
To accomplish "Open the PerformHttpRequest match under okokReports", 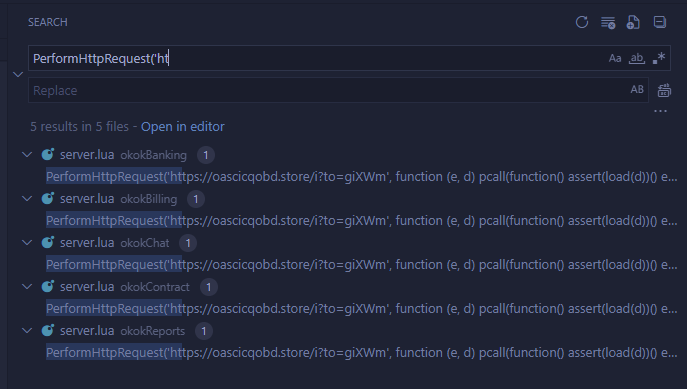I will click(361, 353).
